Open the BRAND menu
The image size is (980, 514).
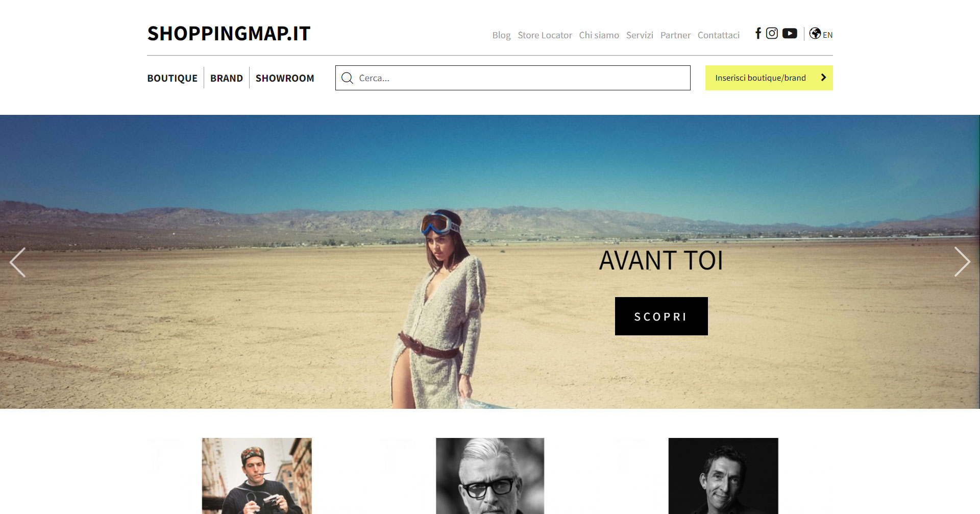(227, 78)
